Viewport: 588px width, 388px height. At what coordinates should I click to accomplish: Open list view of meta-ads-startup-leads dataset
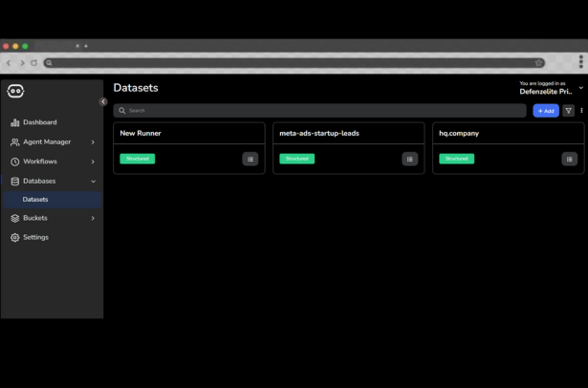tap(409, 159)
